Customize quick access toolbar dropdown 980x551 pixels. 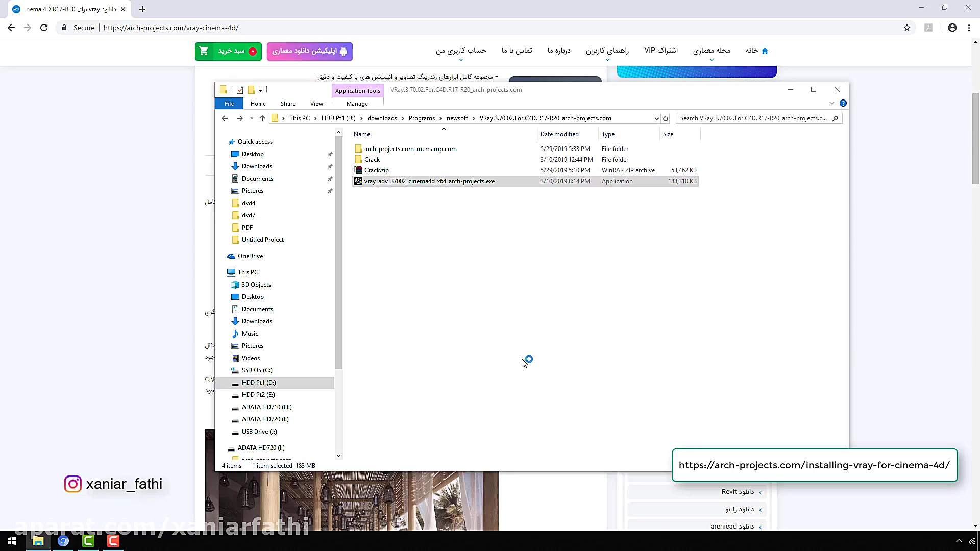point(260,90)
